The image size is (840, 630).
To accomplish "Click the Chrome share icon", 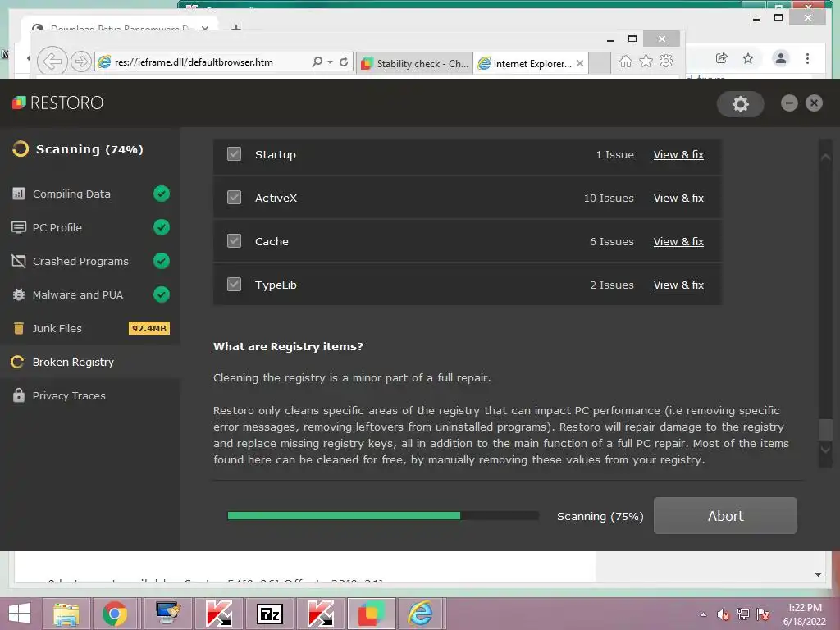I will coord(721,58).
